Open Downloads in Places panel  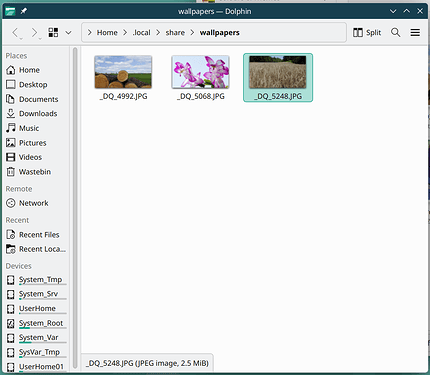point(37,114)
